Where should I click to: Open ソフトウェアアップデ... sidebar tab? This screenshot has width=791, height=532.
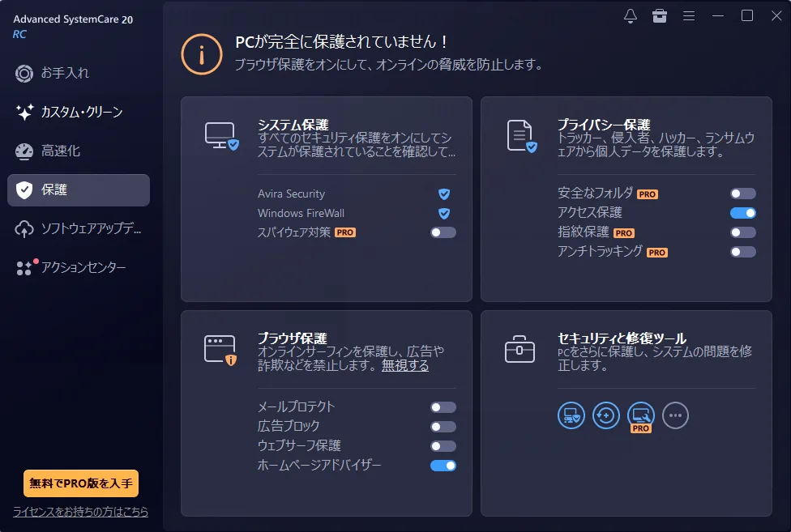(x=78, y=228)
